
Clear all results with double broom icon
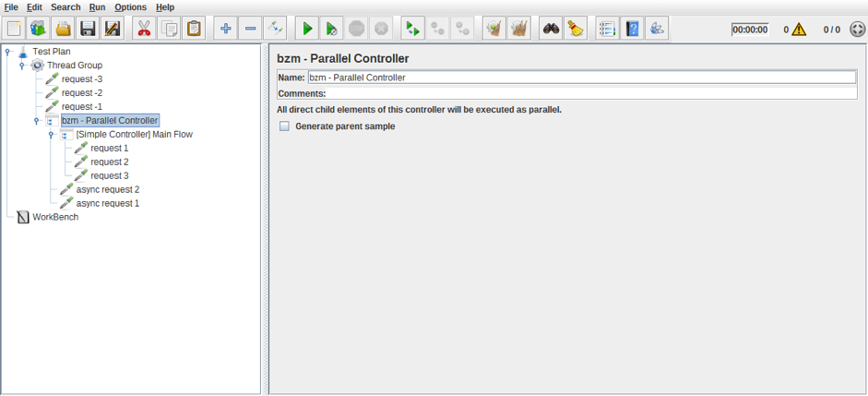tap(518, 29)
